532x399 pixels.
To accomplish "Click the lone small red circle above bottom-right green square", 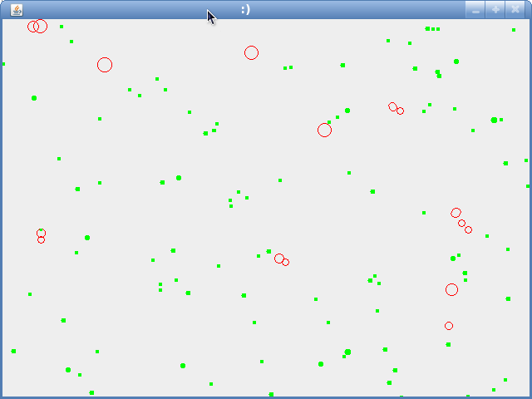I will [449, 326].
